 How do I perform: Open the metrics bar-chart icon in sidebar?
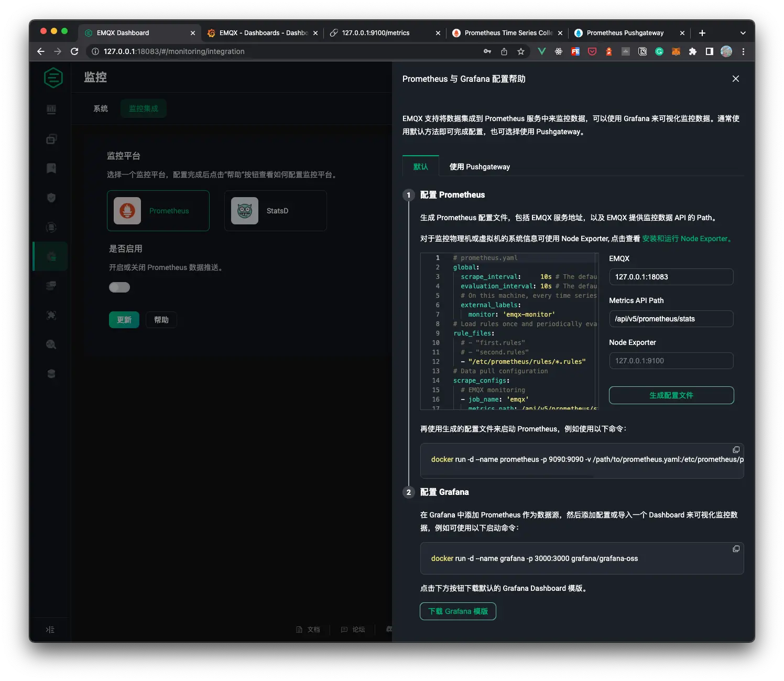[51, 110]
